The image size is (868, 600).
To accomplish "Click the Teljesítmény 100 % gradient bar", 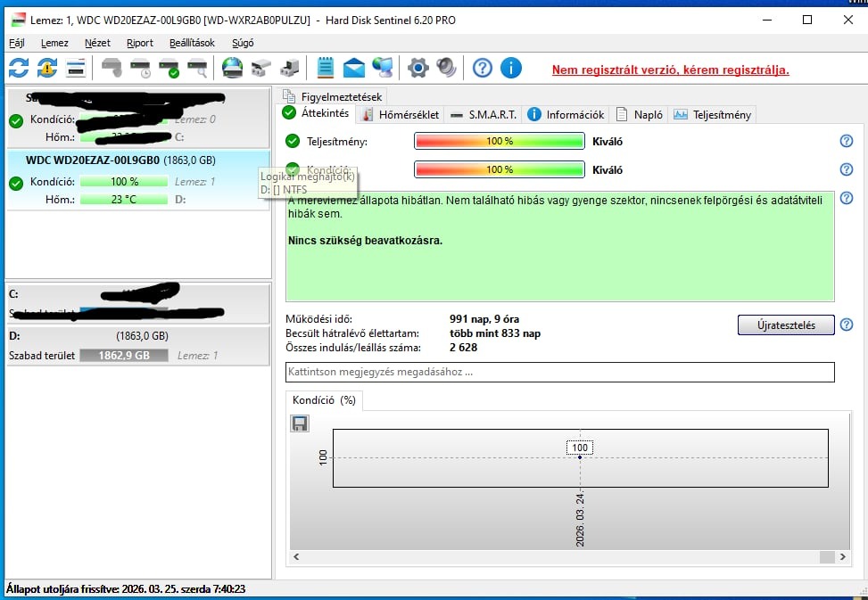I will coord(500,141).
